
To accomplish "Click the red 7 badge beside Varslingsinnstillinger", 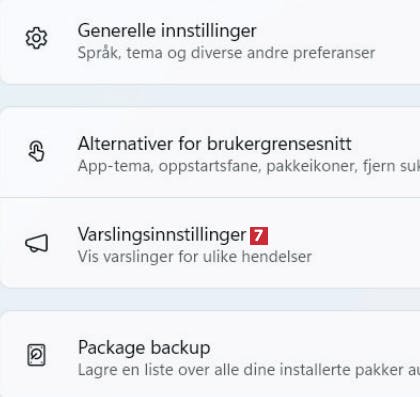I will tap(259, 236).
